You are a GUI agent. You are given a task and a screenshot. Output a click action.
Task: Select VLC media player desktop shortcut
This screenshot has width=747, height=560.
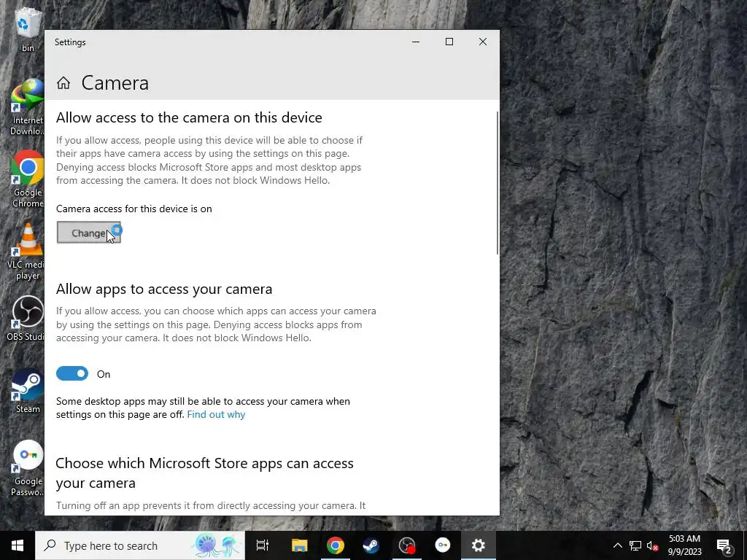[27, 252]
